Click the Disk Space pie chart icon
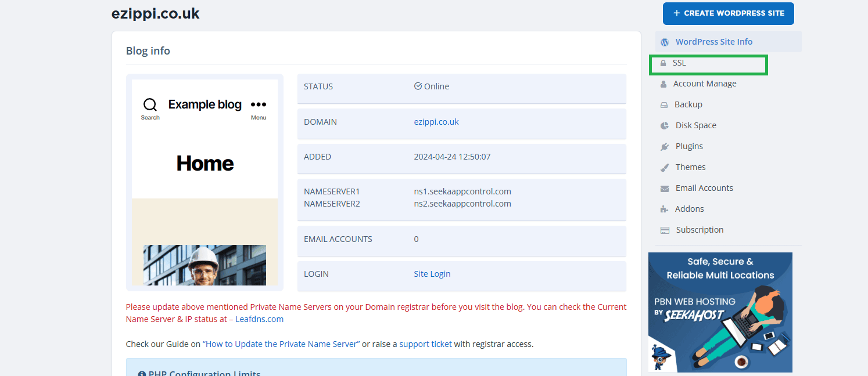Image resolution: width=868 pixels, height=376 pixels. coord(665,126)
